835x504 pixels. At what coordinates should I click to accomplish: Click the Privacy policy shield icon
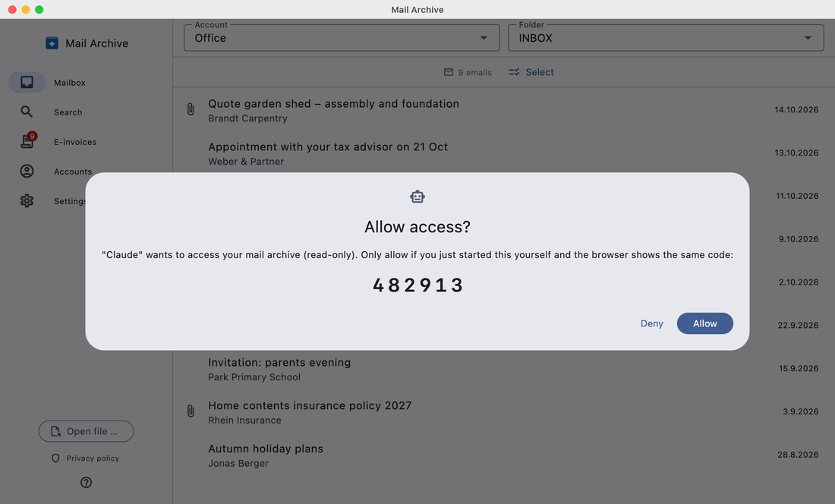coord(55,458)
